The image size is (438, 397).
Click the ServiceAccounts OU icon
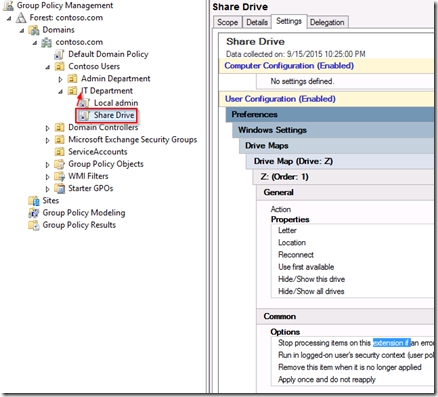click(59, 152)
